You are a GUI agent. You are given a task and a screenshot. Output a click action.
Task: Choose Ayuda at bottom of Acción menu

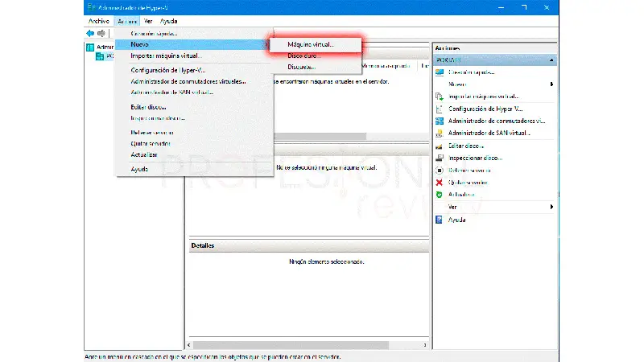(194, 169)
